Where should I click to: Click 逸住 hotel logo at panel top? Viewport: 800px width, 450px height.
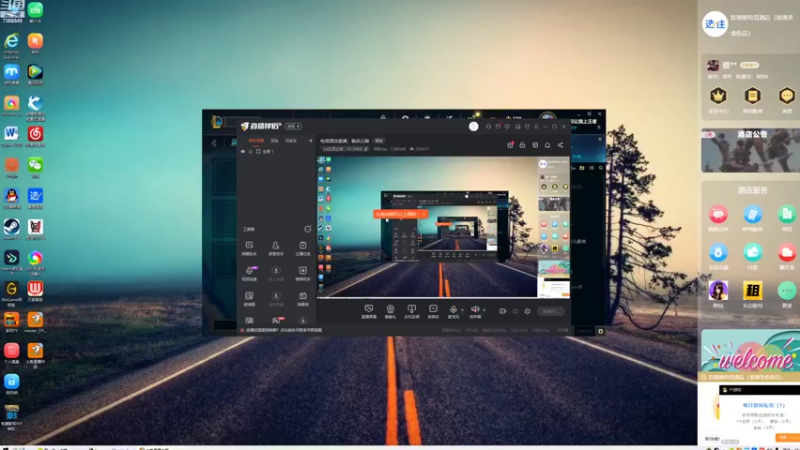pos(715,23)
